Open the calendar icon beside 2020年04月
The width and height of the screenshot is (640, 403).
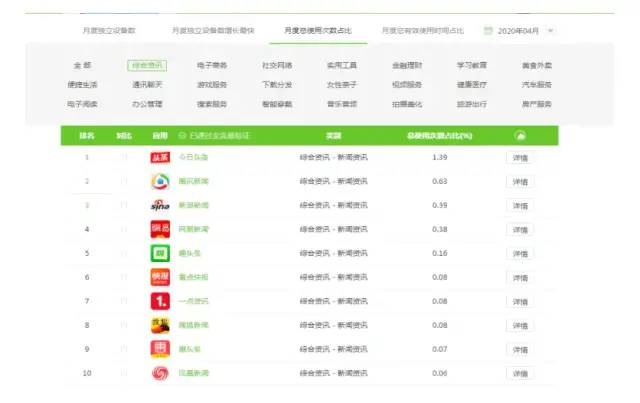(488, 31)
